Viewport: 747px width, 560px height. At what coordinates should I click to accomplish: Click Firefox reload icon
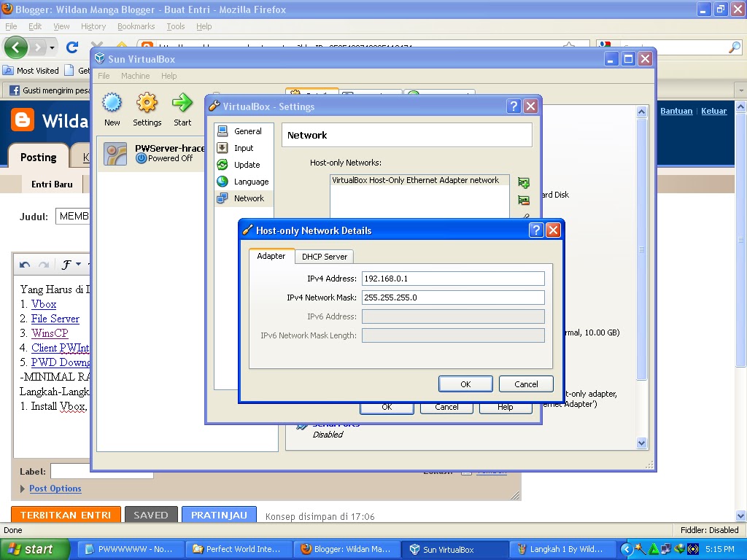pyautogui.click(x=72, y=47)
